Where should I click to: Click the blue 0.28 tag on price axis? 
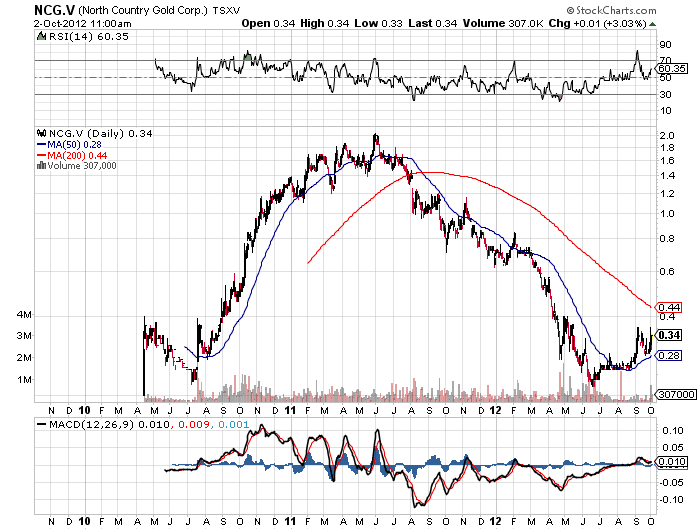pos(669,355)
